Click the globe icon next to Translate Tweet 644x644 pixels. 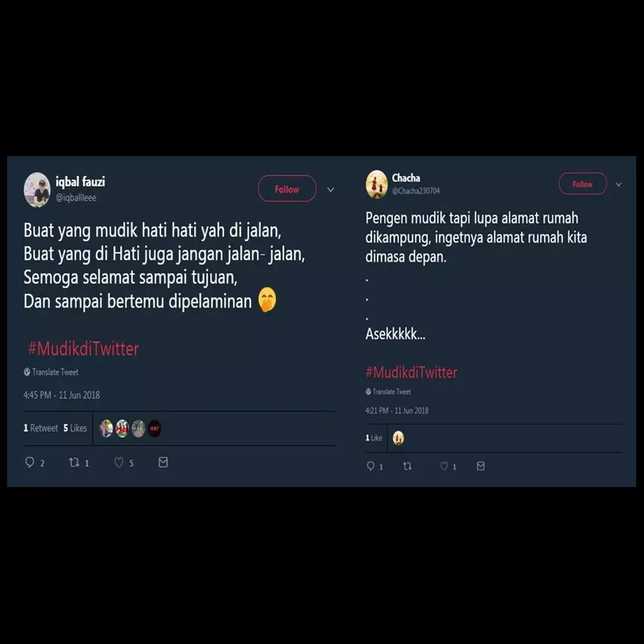click(26, 371)
